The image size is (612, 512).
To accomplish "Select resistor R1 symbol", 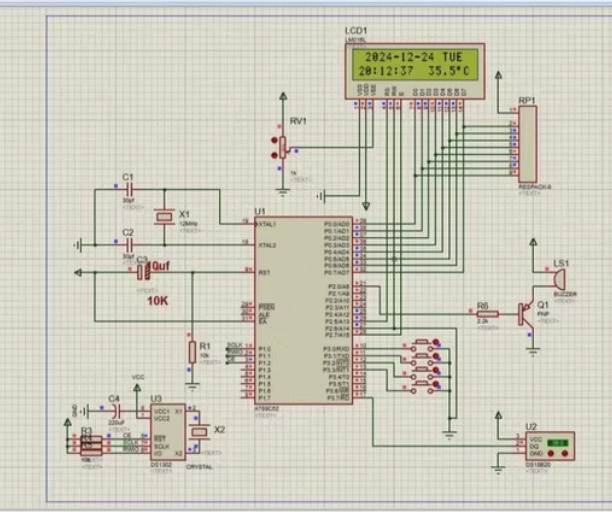I will (x=192, y=352).
